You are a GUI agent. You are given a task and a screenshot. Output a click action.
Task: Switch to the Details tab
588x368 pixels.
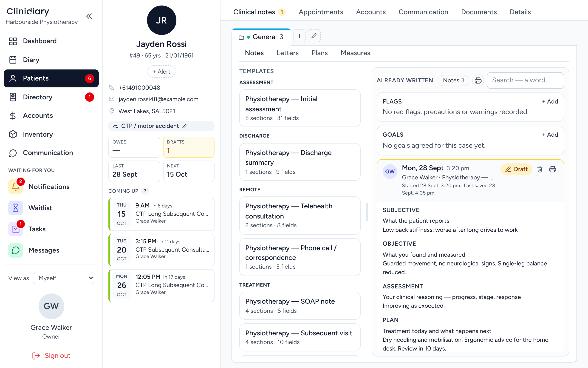pos(520,12)
